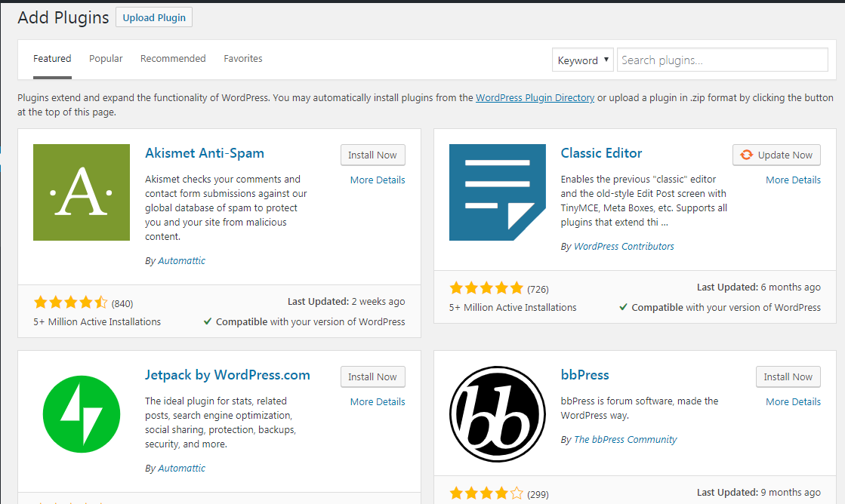The width and height of the screenshot is (845, 504).
Task: Focus the Search plugins input field
Action: tap(722, 60)
